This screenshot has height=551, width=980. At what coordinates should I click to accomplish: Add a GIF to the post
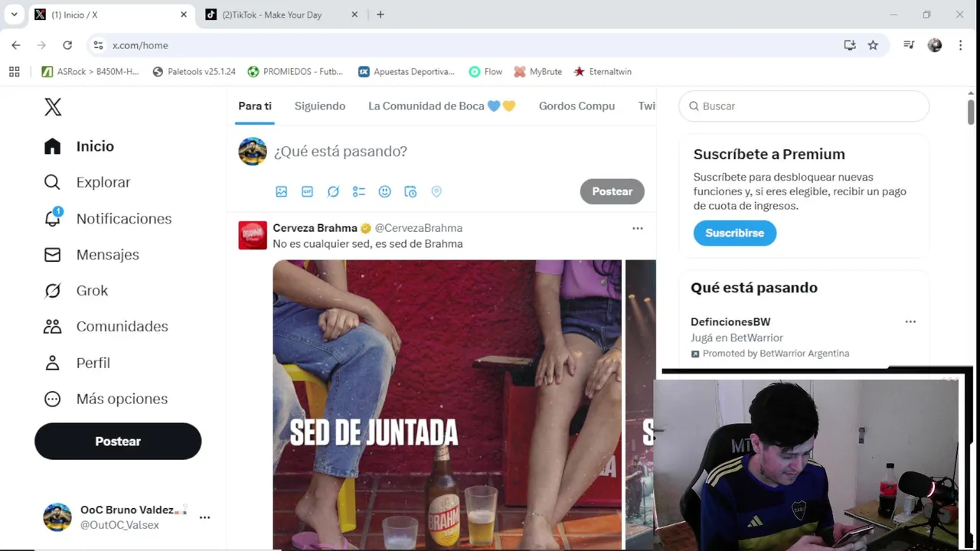307,192
